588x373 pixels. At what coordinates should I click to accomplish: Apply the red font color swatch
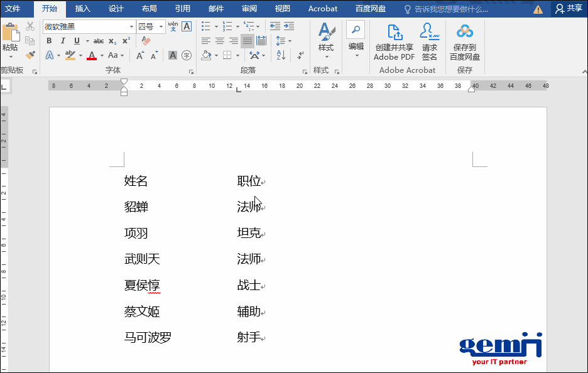92,55
